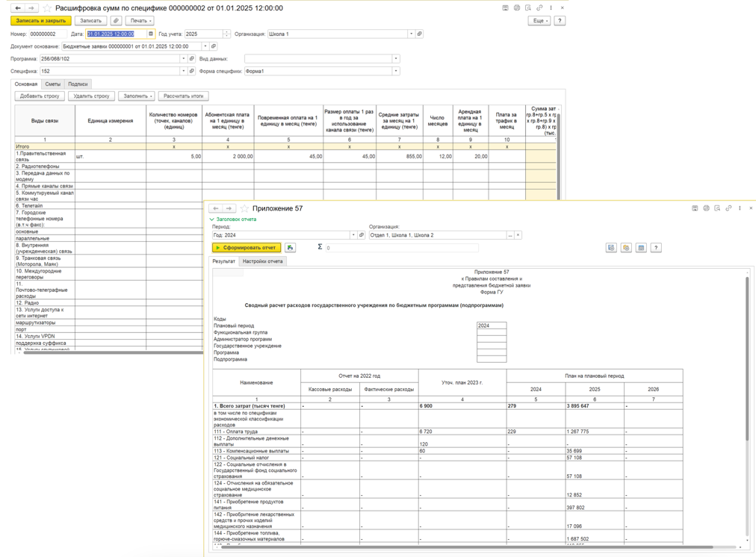Go forward in Приложение 57 window
This screenshot has height=557, width=756.
point(229,208)
